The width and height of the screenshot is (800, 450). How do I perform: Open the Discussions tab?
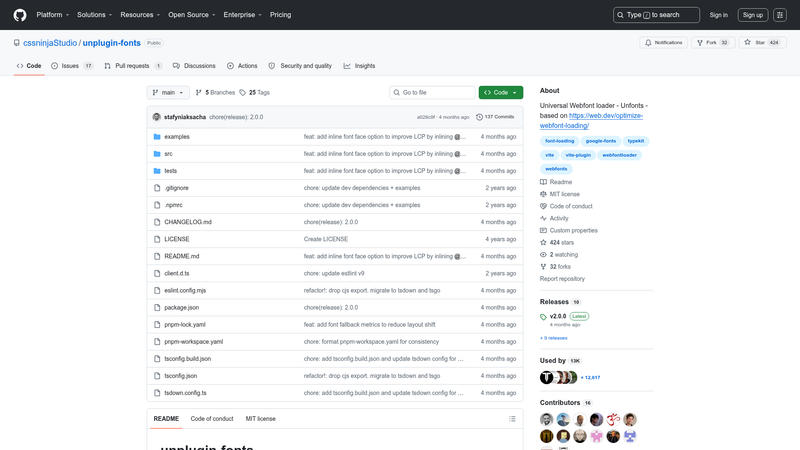[194, 66]
